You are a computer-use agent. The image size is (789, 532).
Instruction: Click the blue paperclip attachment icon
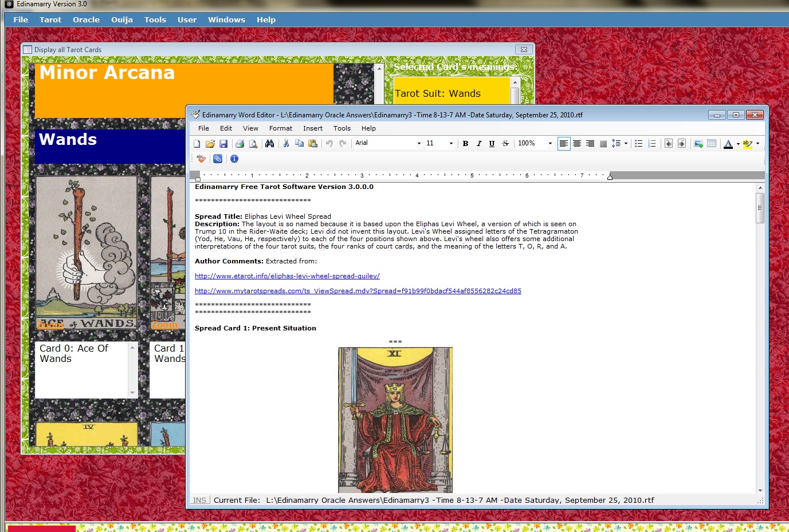pos(218,159)
